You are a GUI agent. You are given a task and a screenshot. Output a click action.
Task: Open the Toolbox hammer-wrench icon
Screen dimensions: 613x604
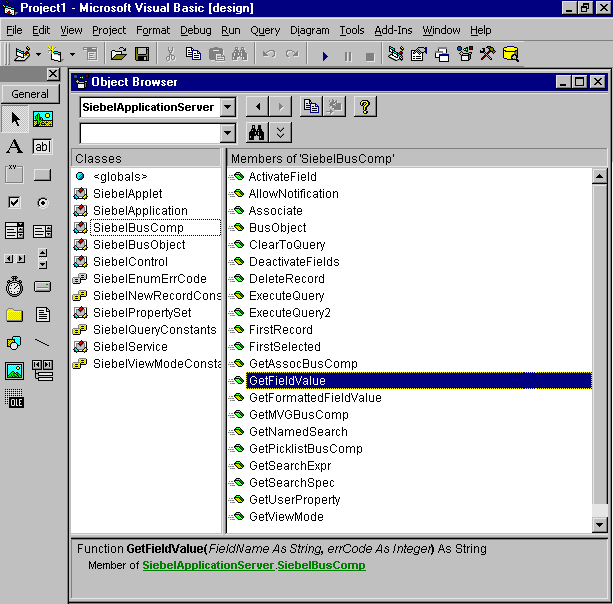488,54
